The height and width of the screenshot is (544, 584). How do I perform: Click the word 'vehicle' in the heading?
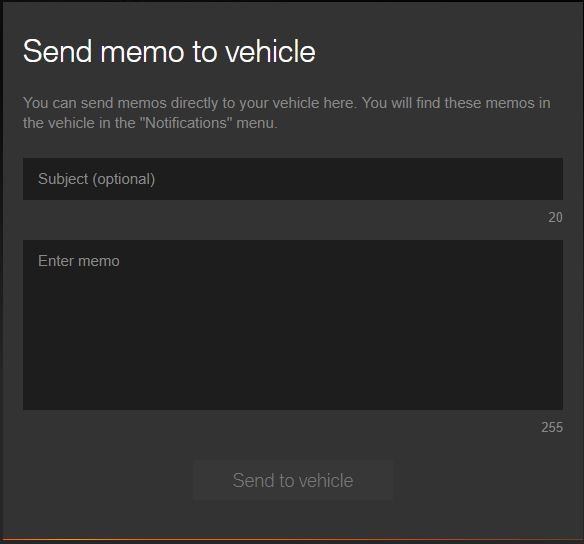271,51
